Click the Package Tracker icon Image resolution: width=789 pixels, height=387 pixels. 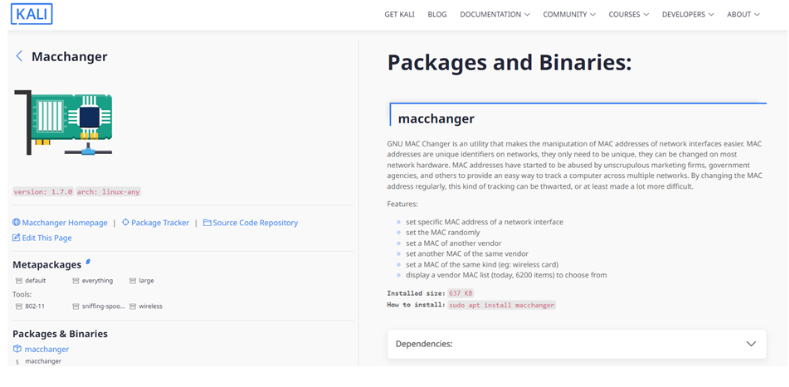coord(126,222)
